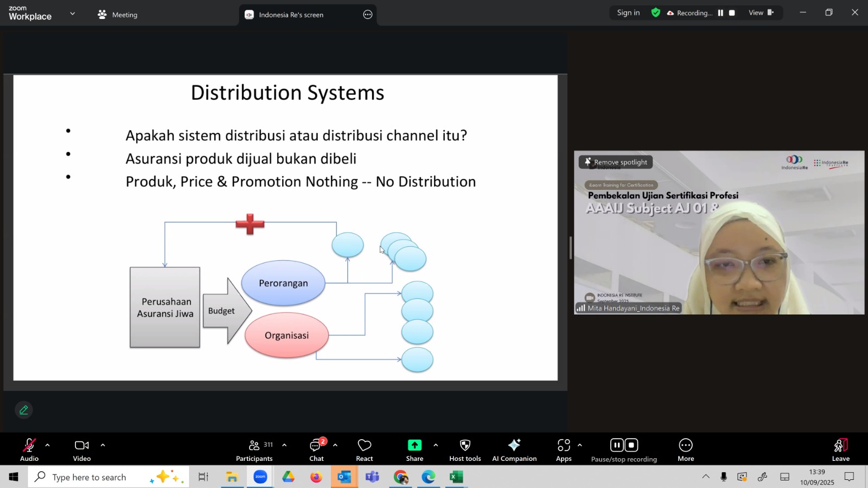Click the annotate pencil icon
The width and height of the screenshot is (868, 488).
click(x=24, y=410)
